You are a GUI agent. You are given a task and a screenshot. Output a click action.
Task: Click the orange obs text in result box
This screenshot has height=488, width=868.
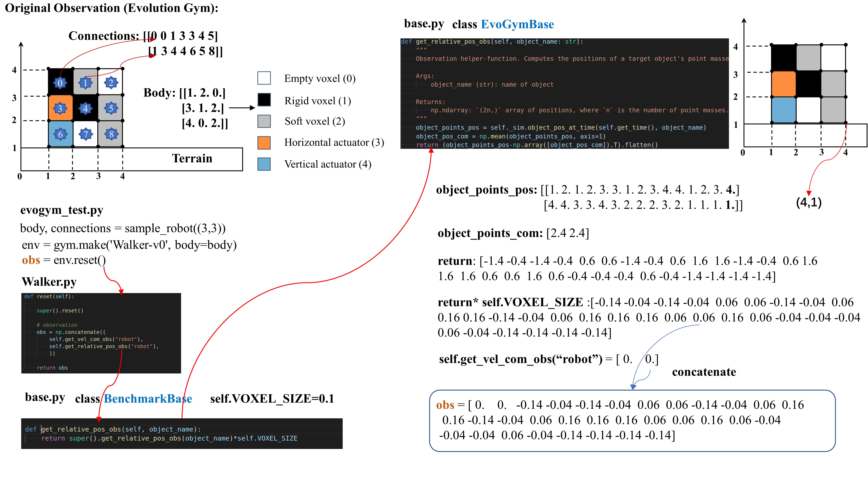(x=445, y=405)
